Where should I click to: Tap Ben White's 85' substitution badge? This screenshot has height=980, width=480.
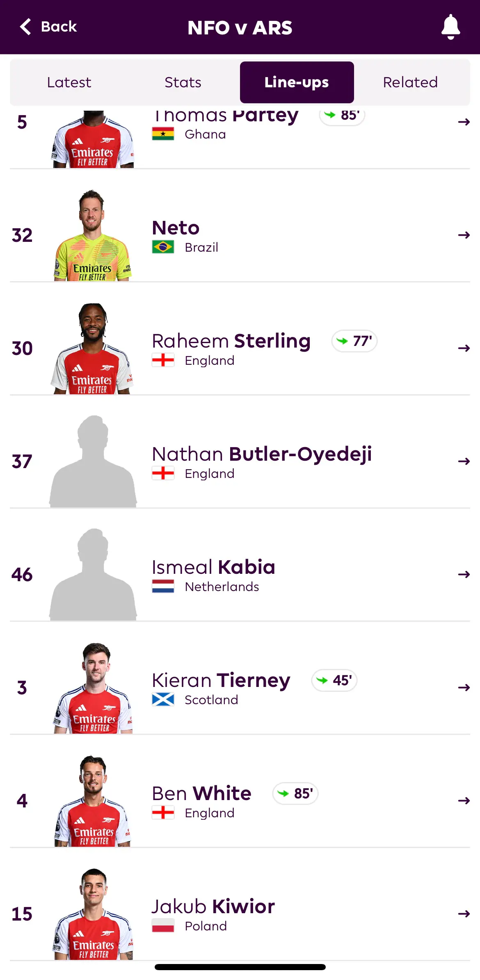[295, 794]
